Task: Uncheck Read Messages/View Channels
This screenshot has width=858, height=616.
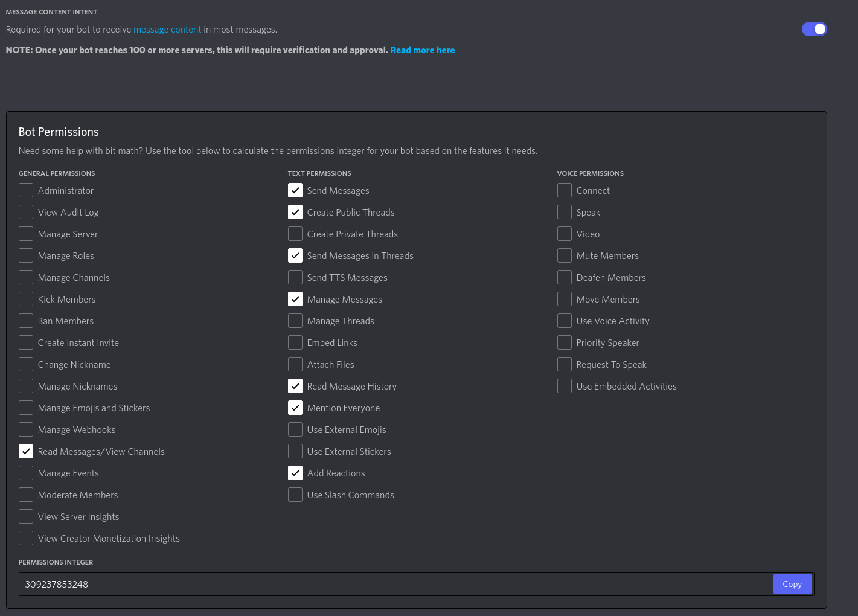Action: 26,451
